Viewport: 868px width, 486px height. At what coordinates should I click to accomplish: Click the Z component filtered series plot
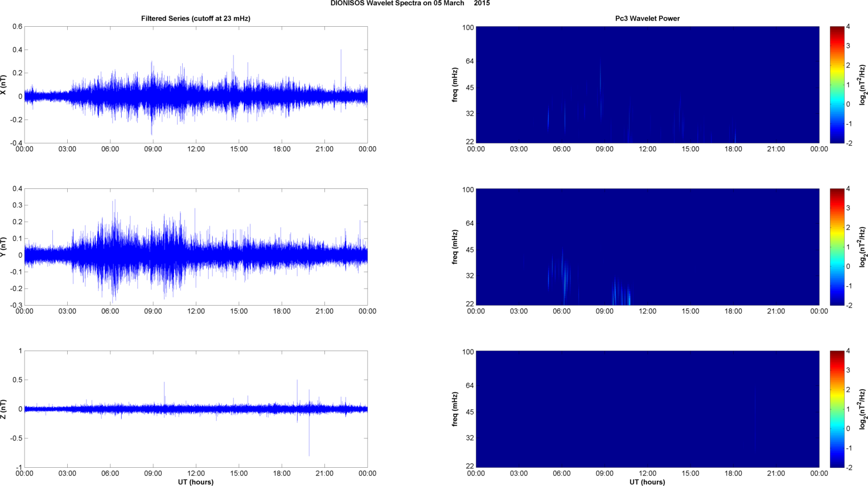point(196,409)
